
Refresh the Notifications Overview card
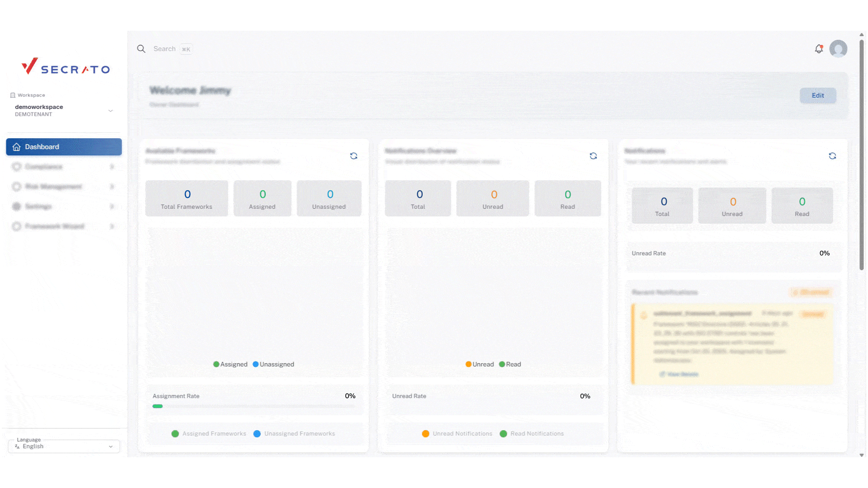coord(593,156)
